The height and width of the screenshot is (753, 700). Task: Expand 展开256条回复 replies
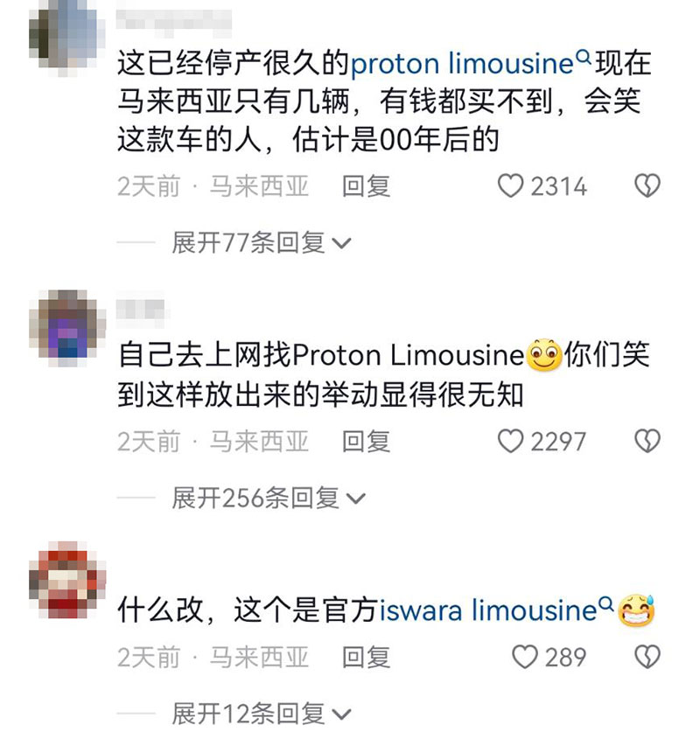(x=269, y=498)
